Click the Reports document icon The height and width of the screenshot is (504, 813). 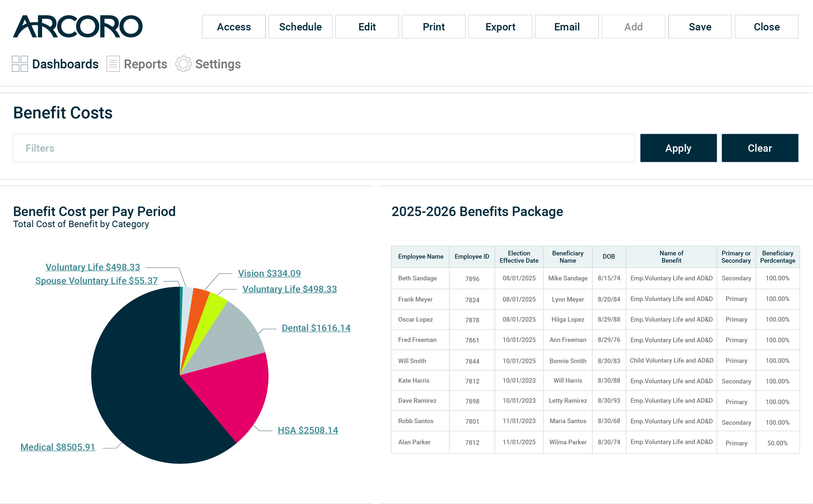[113, 64]
